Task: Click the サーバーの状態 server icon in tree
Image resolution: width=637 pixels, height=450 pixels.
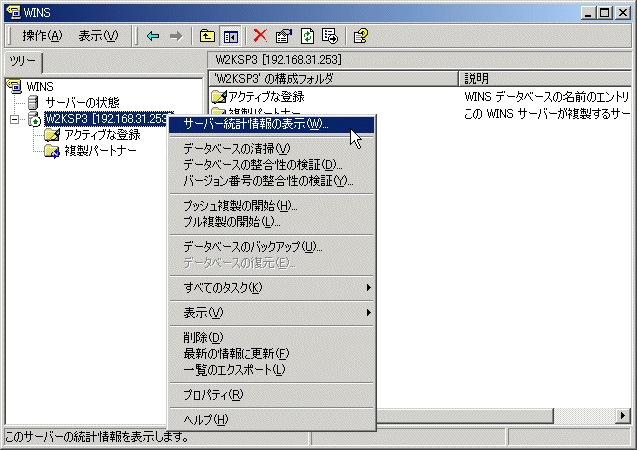Action: [x=33, y=102]
